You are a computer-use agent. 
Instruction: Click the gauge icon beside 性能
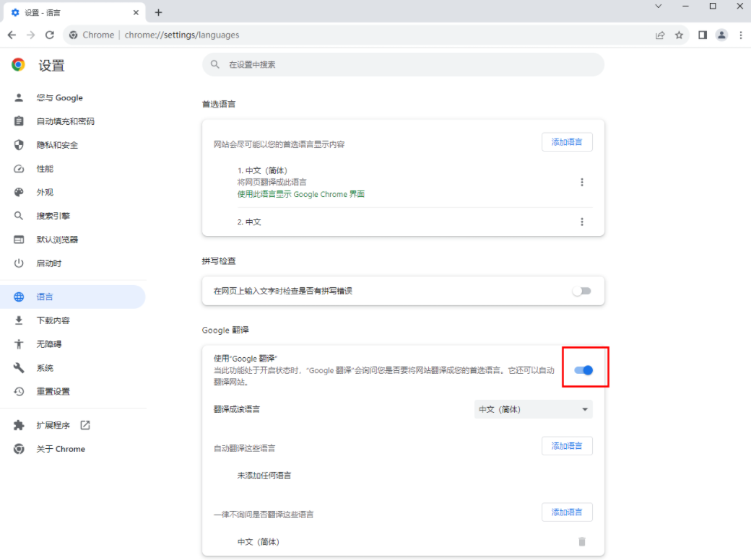point(19,168)
